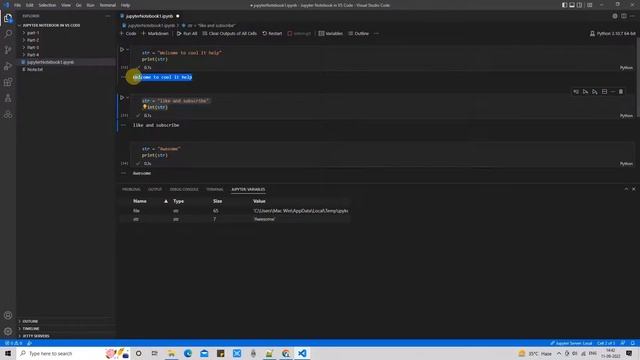Open the Variables view from toolbar
Image resolution: width=640 pixels, height=360 pixels.
click(331, 33)
